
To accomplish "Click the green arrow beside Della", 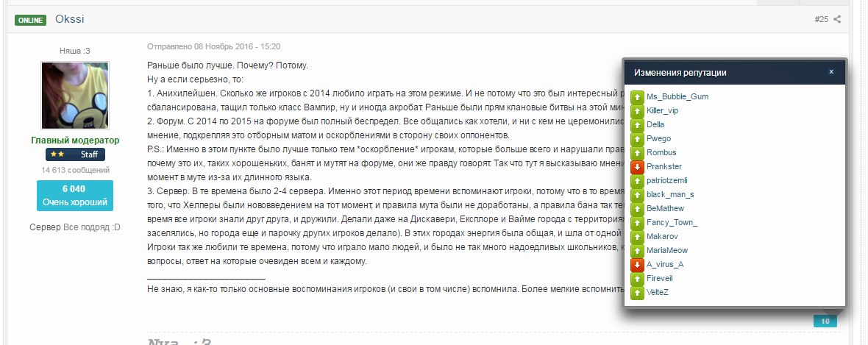I will (637, 124).
